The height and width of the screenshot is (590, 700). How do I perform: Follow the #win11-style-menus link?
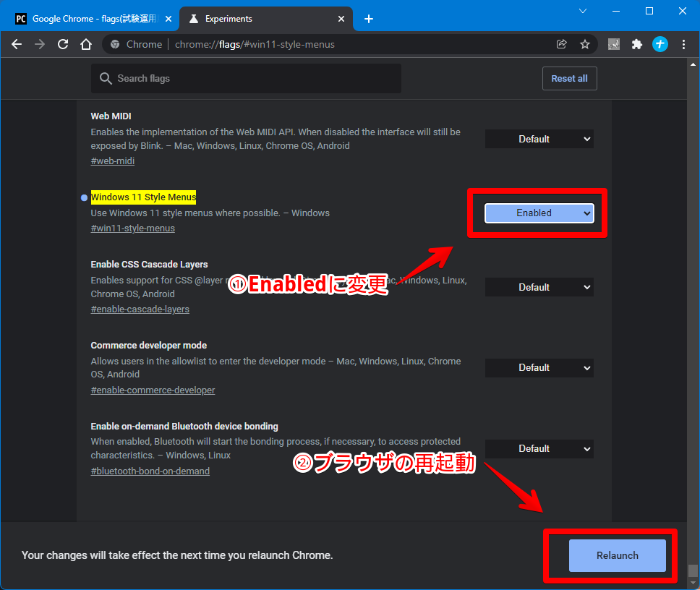[x=132, y=228]
